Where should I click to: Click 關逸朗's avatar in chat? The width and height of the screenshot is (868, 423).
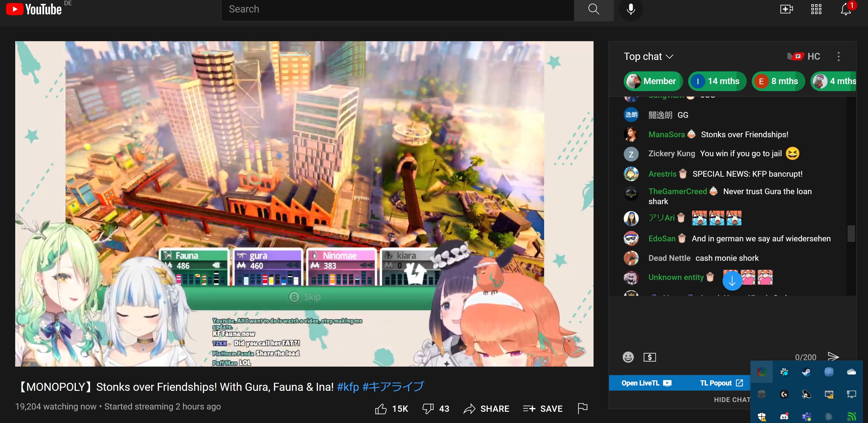click(631, 115)
